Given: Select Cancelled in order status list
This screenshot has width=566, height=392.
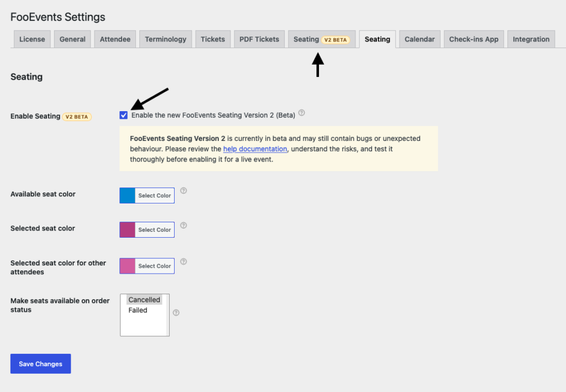Looking at the screenshot, I should 144,300.
